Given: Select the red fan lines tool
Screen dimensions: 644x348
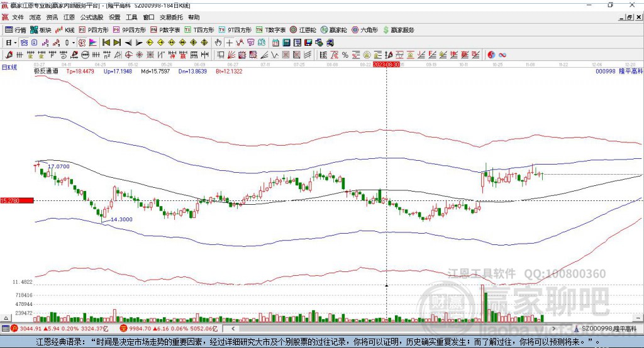Looking at the screenshot, I should click(x=231, y=55).
